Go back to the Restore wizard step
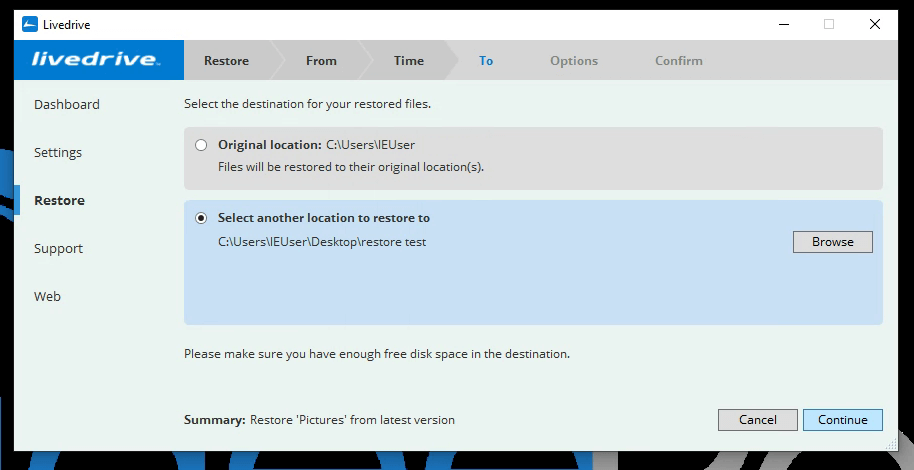914x470 pixels. [x=226, y=61]
